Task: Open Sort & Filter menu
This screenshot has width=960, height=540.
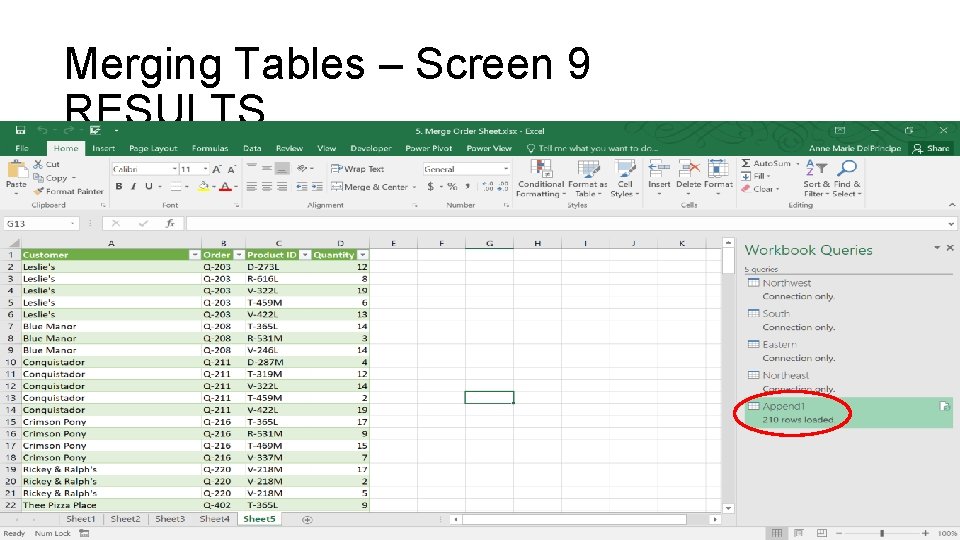Action: pos(817,178)
